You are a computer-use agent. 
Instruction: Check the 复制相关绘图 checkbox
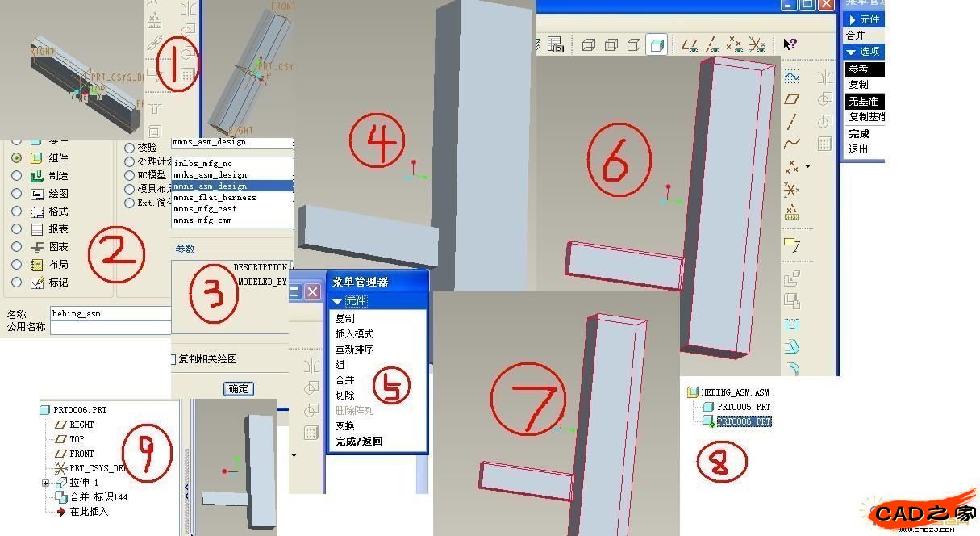[x=172, y=358]
